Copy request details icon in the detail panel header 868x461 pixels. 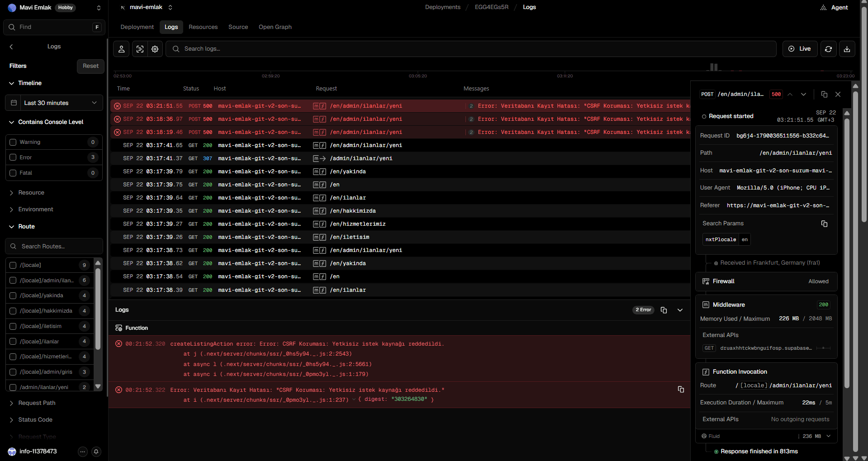tap(824, 94)
